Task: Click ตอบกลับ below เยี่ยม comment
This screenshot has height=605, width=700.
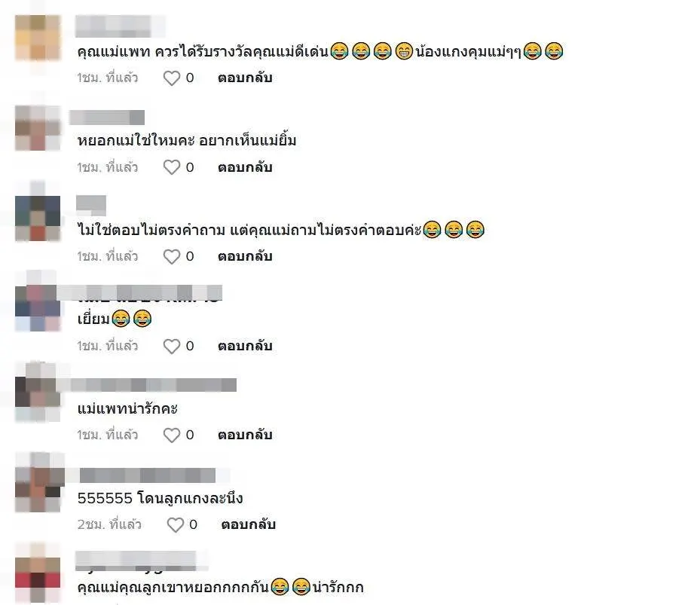Action: 245,346
